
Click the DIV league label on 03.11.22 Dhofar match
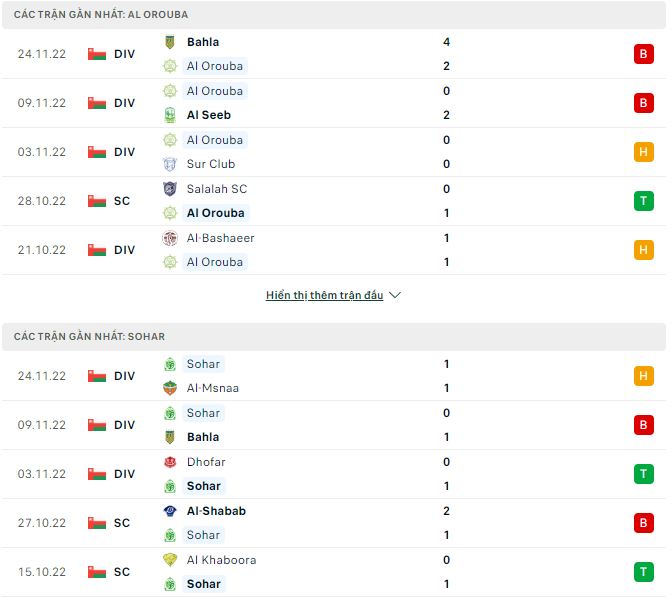[x=124, y=474]
